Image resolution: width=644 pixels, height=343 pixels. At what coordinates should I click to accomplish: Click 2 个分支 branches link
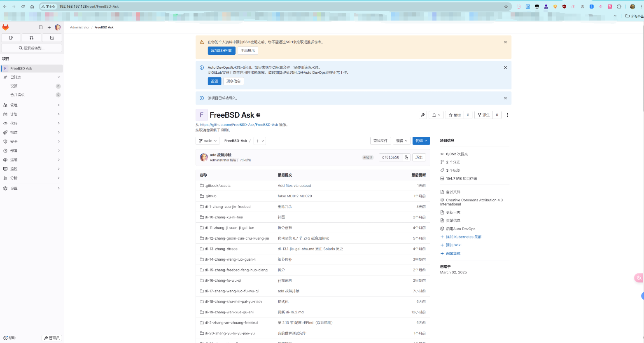pyautogui.click(x=453, y=162)
